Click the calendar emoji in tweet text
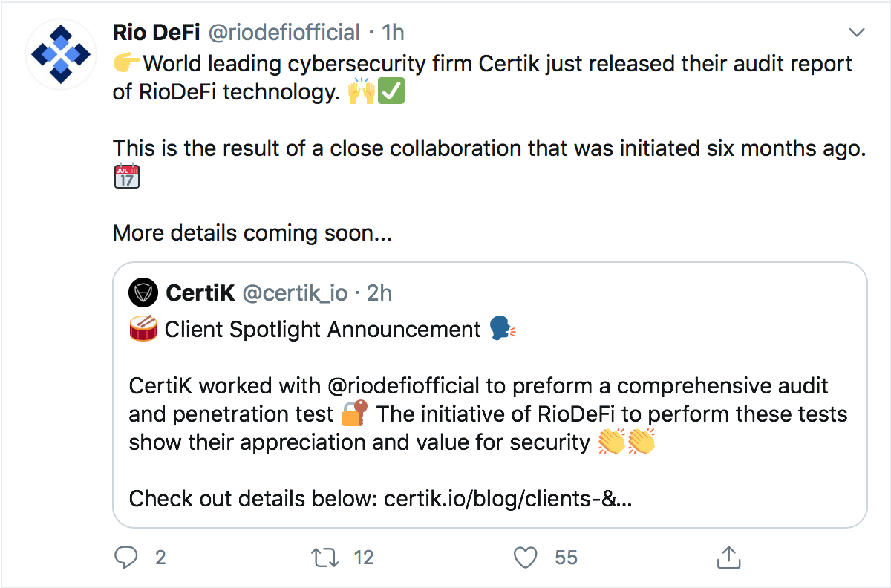 (x=127, y=176)
